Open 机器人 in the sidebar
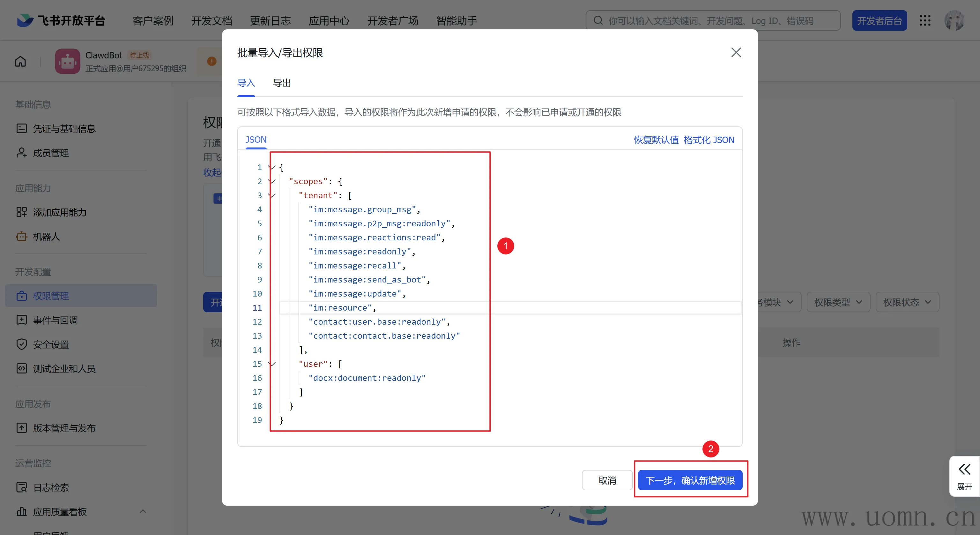 pyautogui.click(x=46, y=237)
